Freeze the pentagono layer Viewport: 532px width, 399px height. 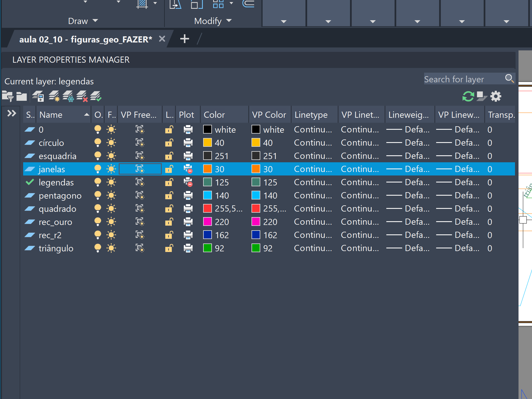111,195
